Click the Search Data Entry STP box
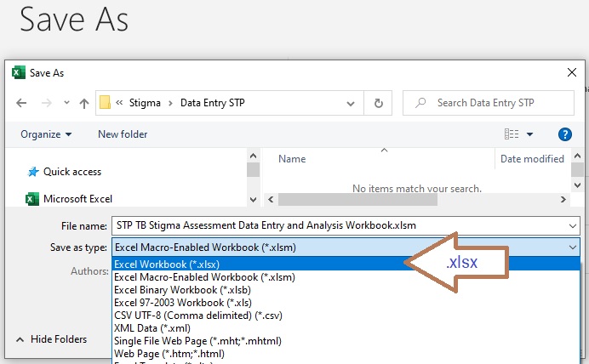 tap(489, 103)
